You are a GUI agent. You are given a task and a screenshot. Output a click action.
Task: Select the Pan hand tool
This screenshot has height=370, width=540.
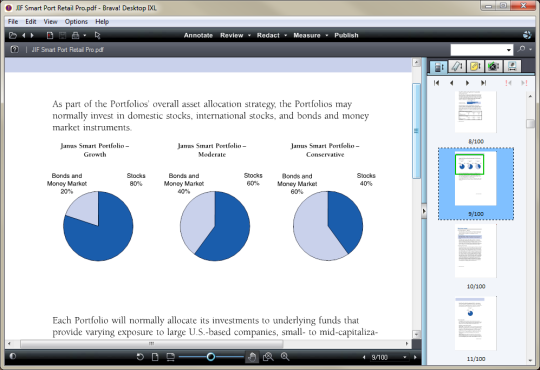coord(252,357)
